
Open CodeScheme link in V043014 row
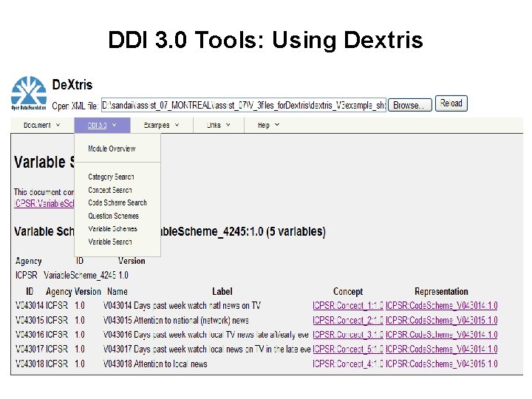[441, 306]
